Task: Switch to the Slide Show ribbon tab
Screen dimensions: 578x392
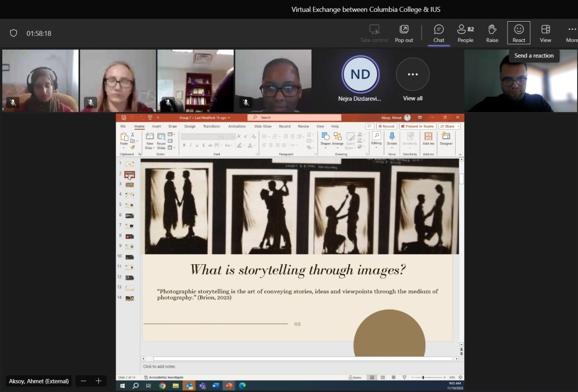Action: (x=263, y=126)
